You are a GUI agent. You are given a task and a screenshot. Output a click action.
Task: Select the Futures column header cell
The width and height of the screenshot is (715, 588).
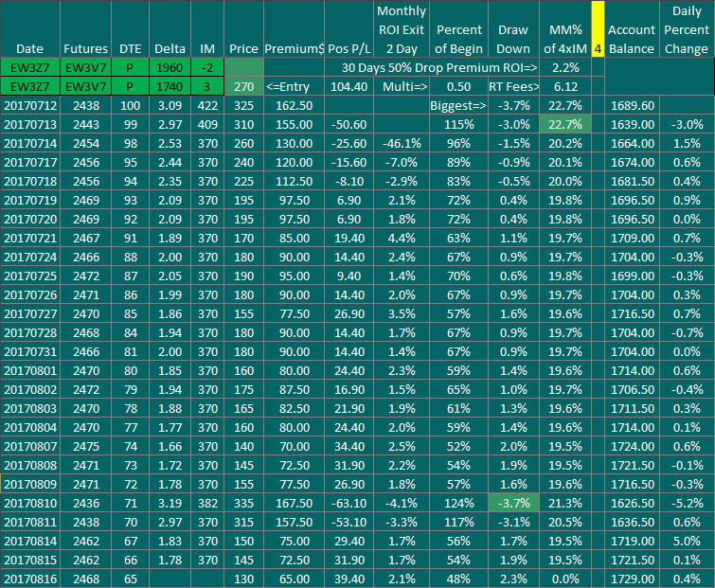coord(85,29)
